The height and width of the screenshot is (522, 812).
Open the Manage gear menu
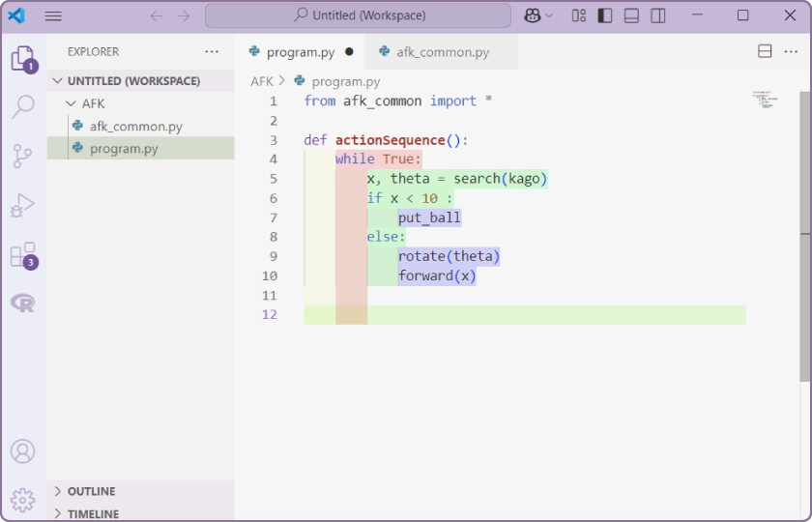pos(23,499)
